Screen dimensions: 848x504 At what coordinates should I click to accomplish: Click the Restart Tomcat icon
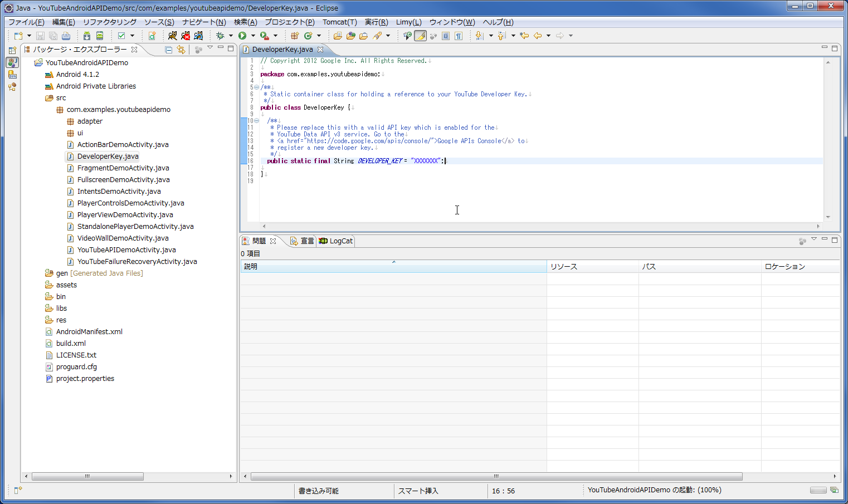coord(198,36)
